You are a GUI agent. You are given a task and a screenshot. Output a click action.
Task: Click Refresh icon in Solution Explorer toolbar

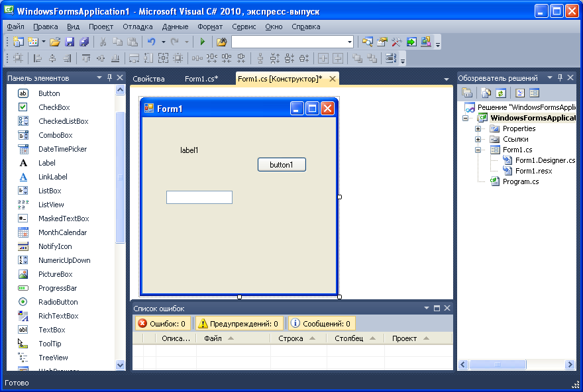click(x=501, y=93)
